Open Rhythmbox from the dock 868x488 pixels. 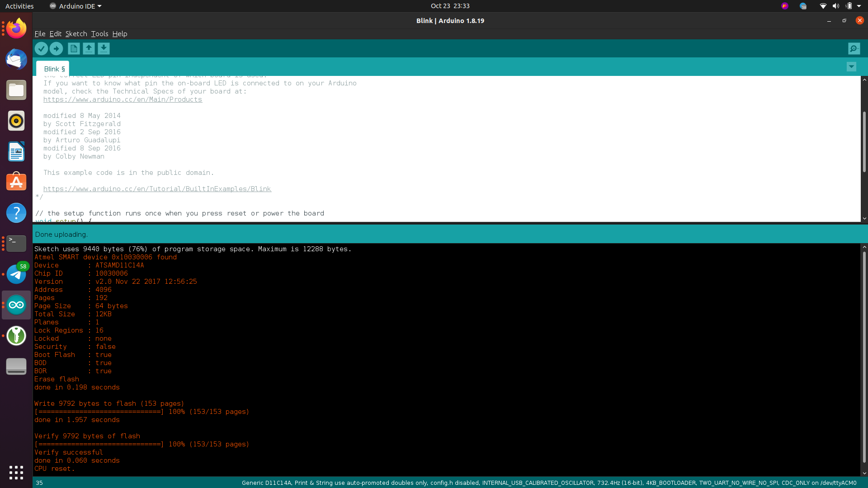click(16, 121)
